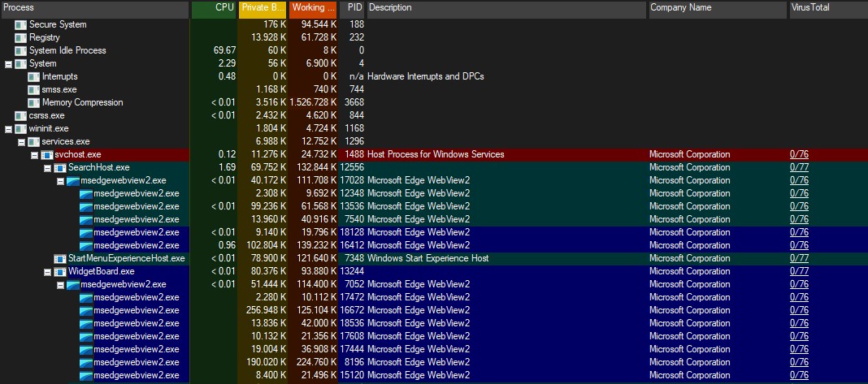The image size is (868, 384).
Task: Collapse the System process tree
Action: tap(8, 64)
